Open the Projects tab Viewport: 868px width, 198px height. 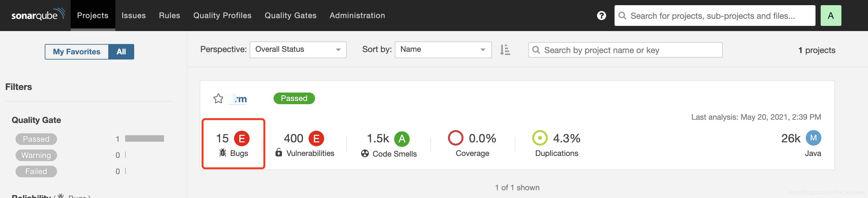coord(93,16)
